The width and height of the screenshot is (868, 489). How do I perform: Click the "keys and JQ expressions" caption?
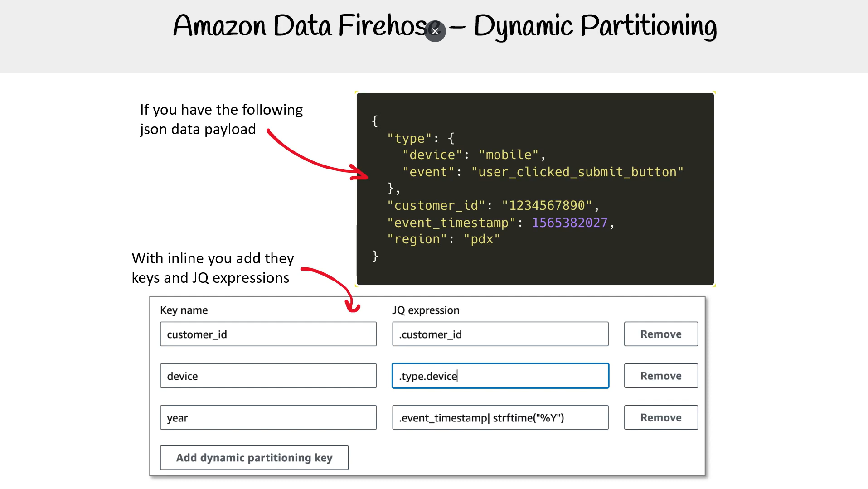[210, 278]
